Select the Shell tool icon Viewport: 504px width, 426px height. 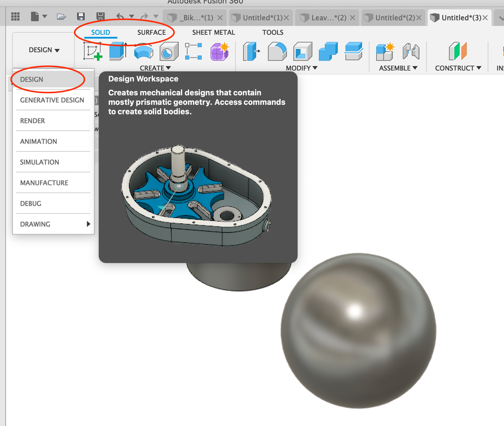point(303,51)
